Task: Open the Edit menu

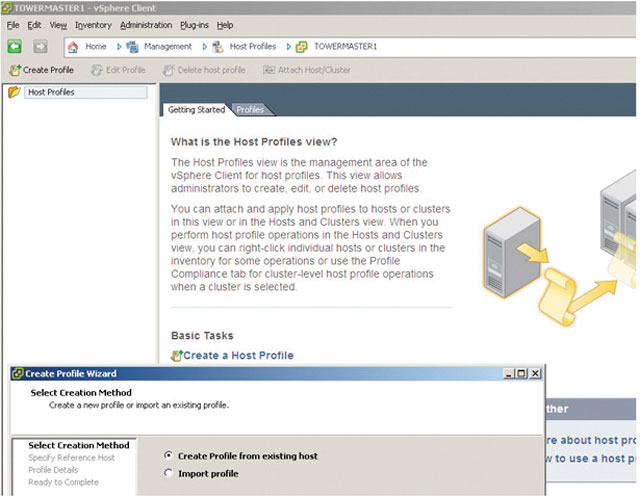Action: pos(34,25)
